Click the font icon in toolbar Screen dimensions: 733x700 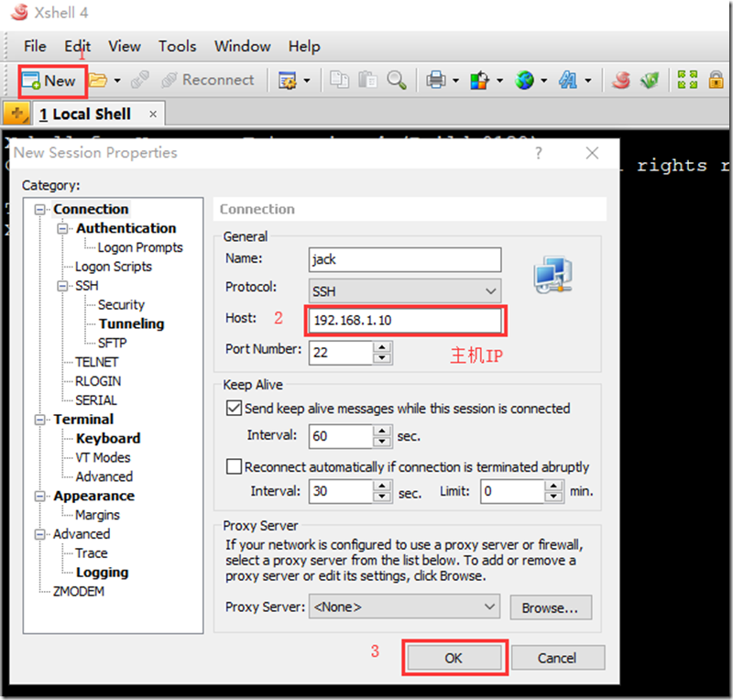point(568,80)
